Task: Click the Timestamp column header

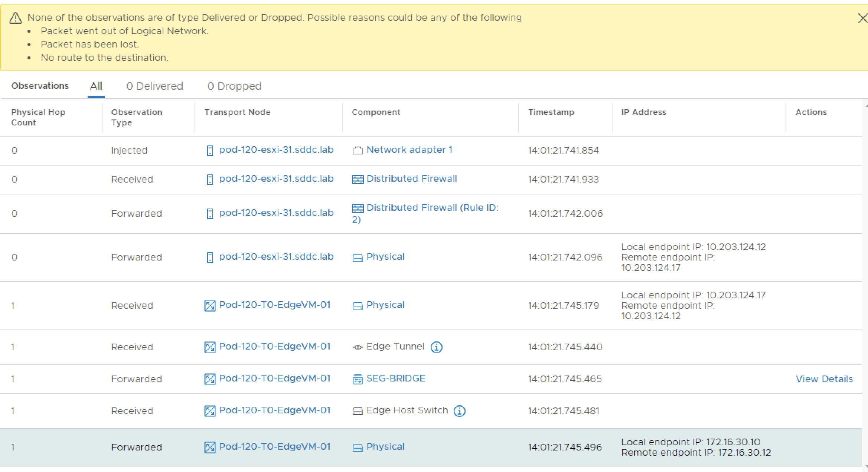Action: pyautogui.click(x=551, y=112)
